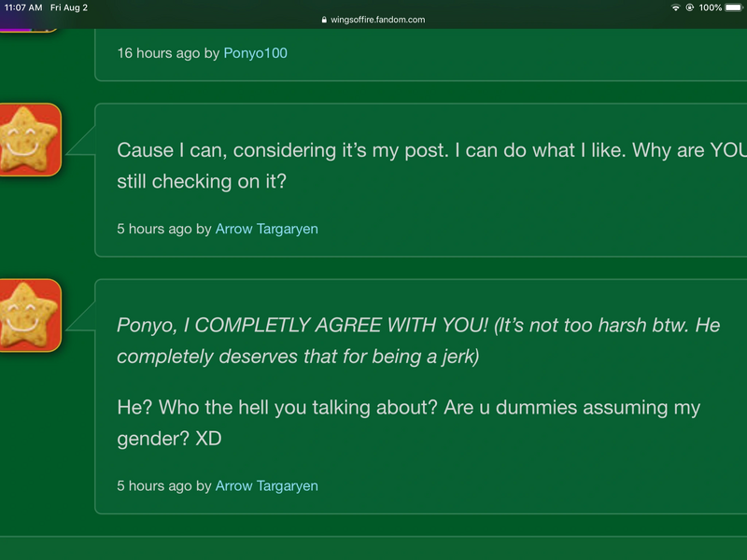This screenshot has width=747, height=560.
Task: Open Arrow Targaryen link under the gender comment
Action: point(266,485)
